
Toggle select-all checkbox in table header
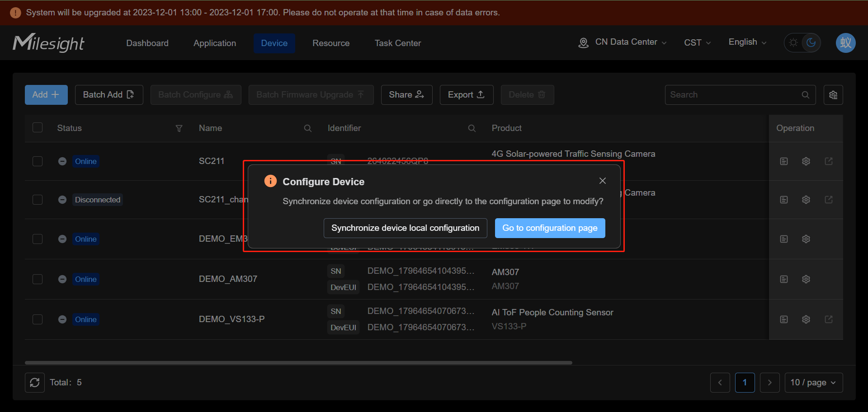38,128
